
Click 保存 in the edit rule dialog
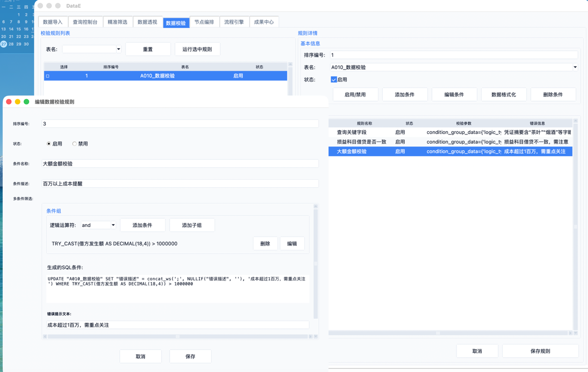190,356
